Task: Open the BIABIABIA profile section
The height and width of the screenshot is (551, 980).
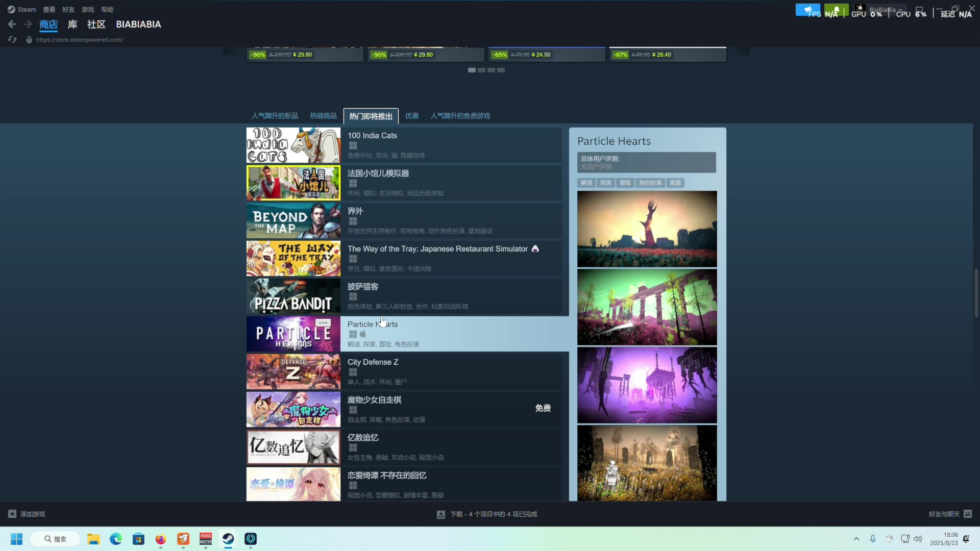Action: click(x=138, y=24)
